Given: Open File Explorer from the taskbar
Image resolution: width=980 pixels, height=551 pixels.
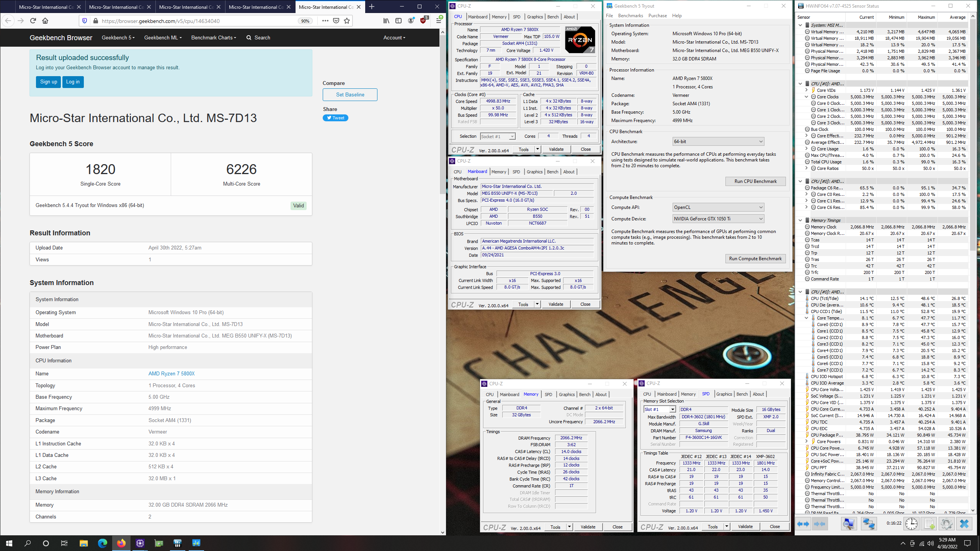Looking at the screenshot, I should (83, 543).
